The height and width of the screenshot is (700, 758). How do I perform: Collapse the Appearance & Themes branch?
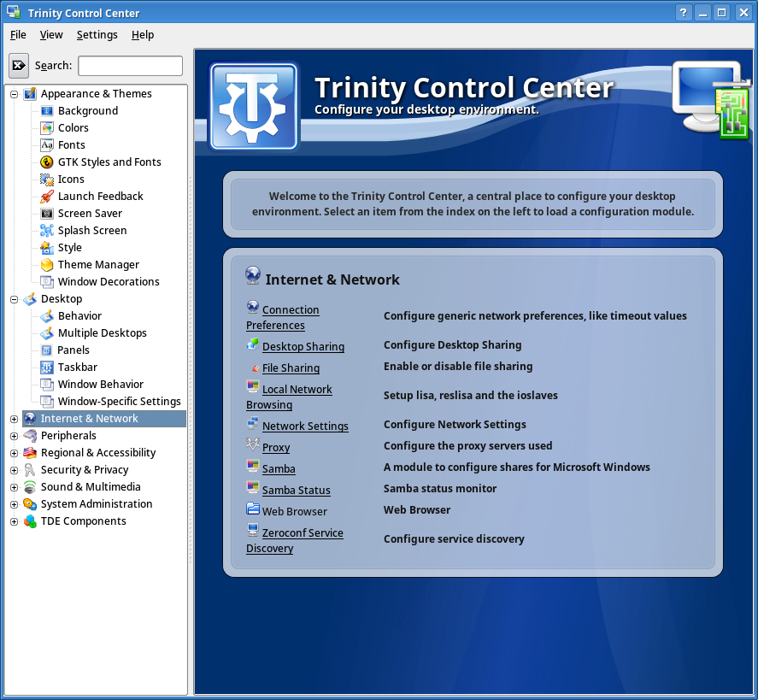pos(14,94)
